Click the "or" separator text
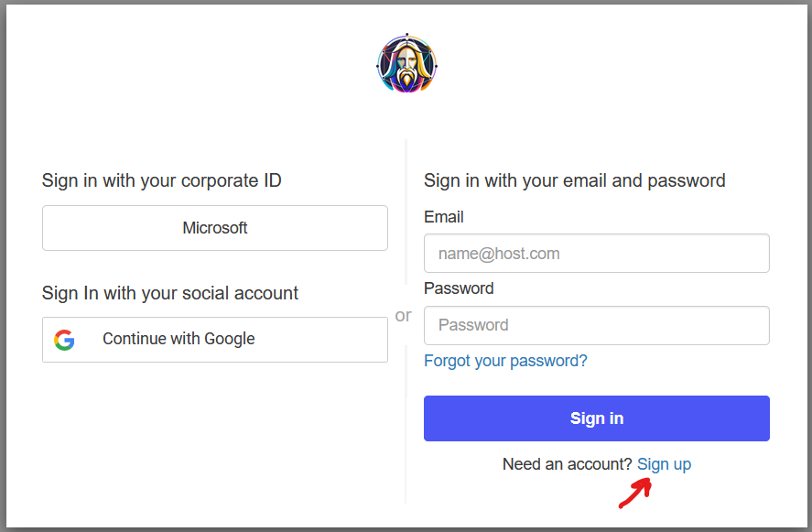Screen dimensions: 812x532 click(x=404, y=316)
